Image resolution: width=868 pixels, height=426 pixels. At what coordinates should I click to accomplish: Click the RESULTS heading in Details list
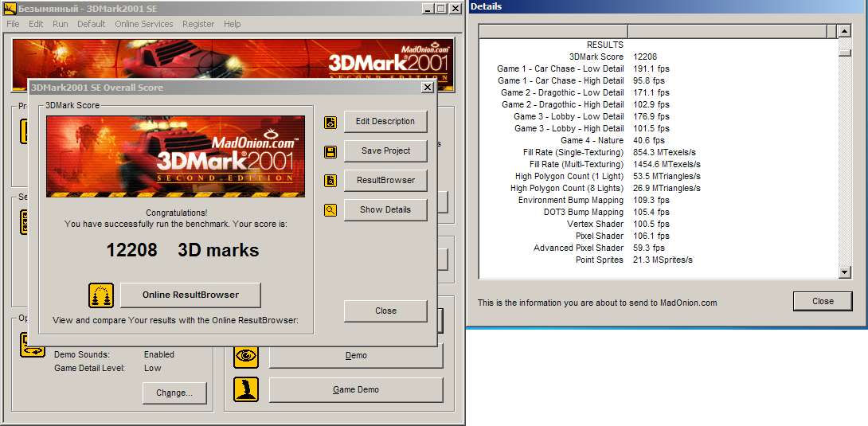click(605, 45)
